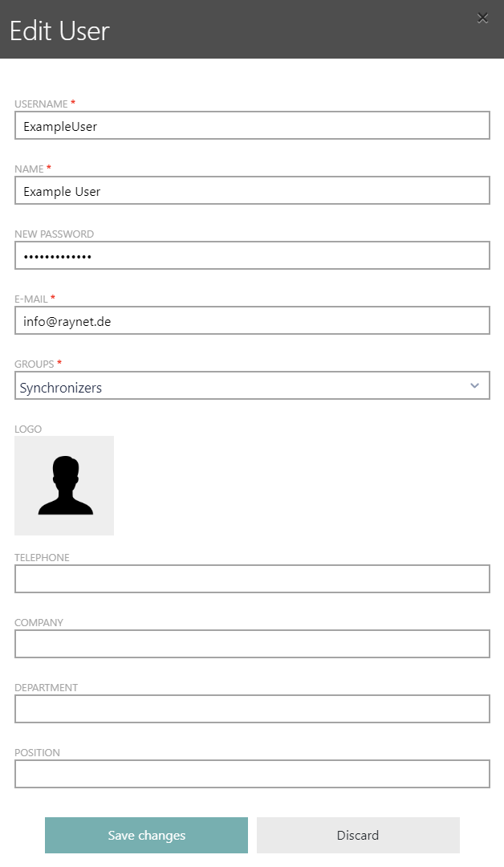The height and width of the screenshot is (867, 504).
Task: Focus the Username input field
Action: click(252, 126)
